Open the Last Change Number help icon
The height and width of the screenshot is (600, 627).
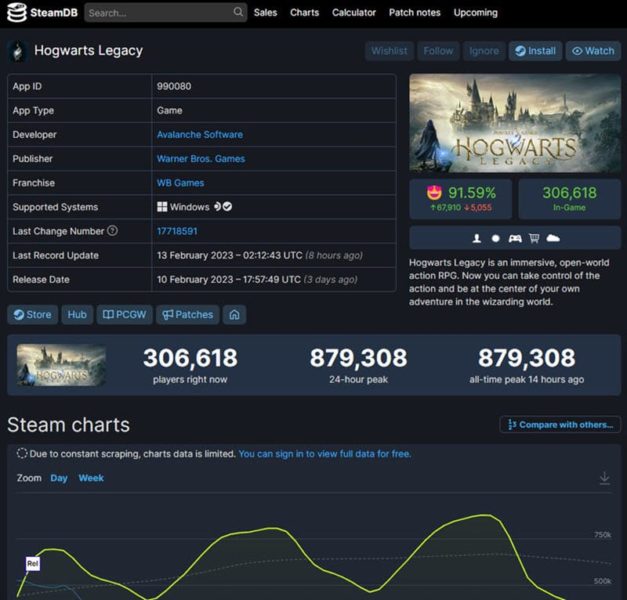(113, 231)
